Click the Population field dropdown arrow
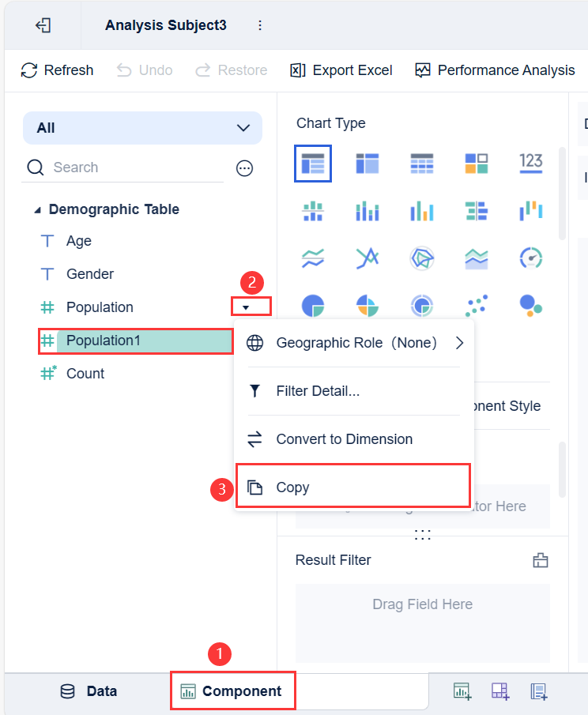The height and width of the screenshot is (715, 588). tap(246, 307)
